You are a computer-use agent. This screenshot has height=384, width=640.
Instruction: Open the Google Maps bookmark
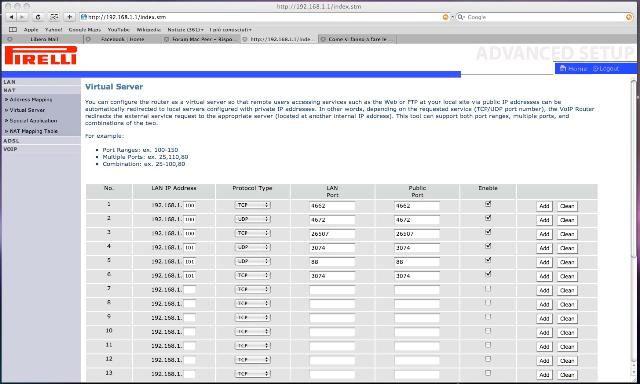[85, 30]
